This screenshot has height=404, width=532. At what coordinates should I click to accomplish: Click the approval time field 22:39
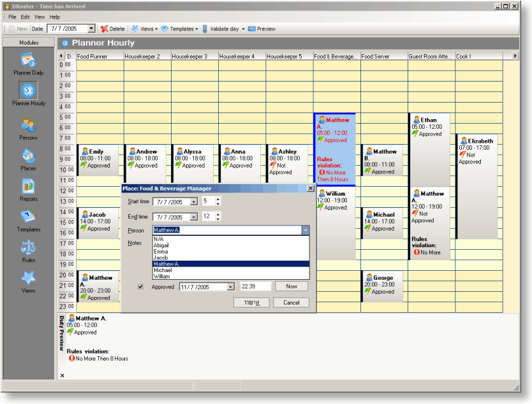(x=255, y=287)
